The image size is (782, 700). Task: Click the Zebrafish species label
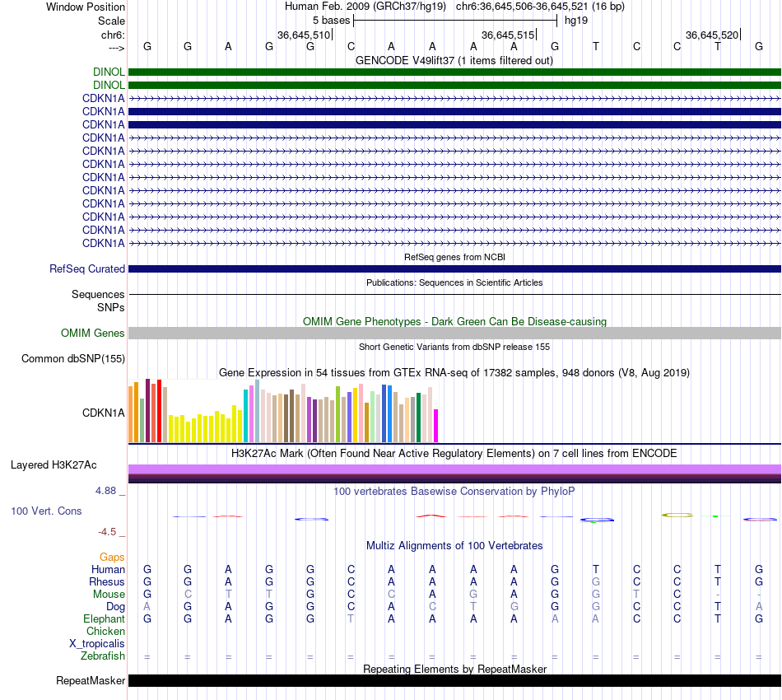[103, 656]
